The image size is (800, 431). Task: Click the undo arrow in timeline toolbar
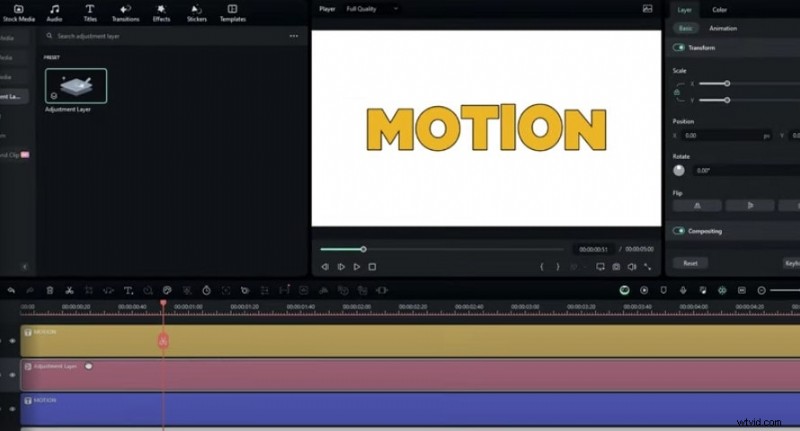tap(11, 290)
